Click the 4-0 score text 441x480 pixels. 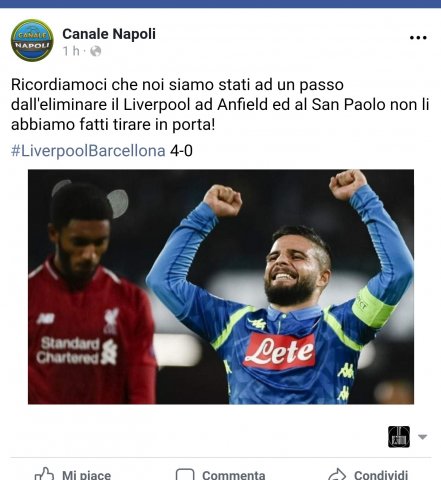pyautogui.click(x=181, y=151)
